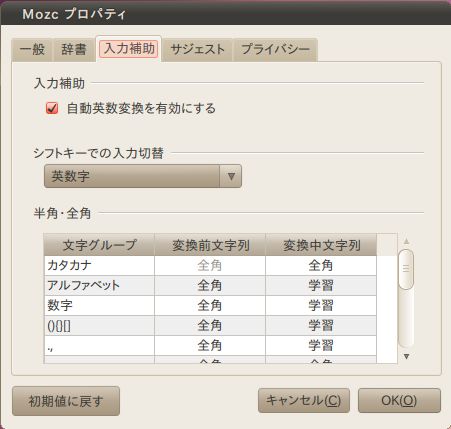Select the 数字 row label

coord(99,306)
